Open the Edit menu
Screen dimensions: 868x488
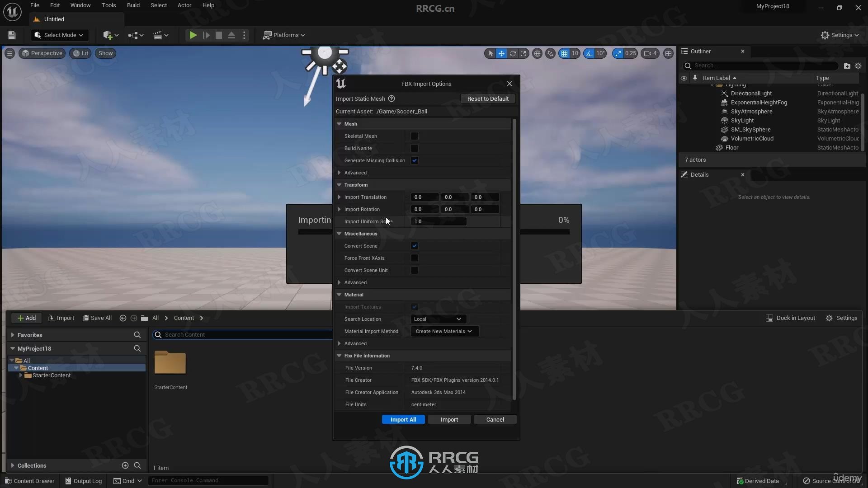pos(55,5)
